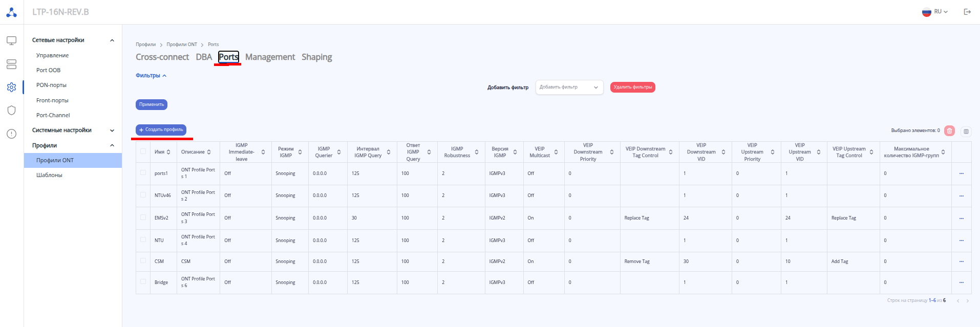The height and width of the screenshot is (327, 980).
Task: Click the logout icon in header
Action: (x=967, y=12)
